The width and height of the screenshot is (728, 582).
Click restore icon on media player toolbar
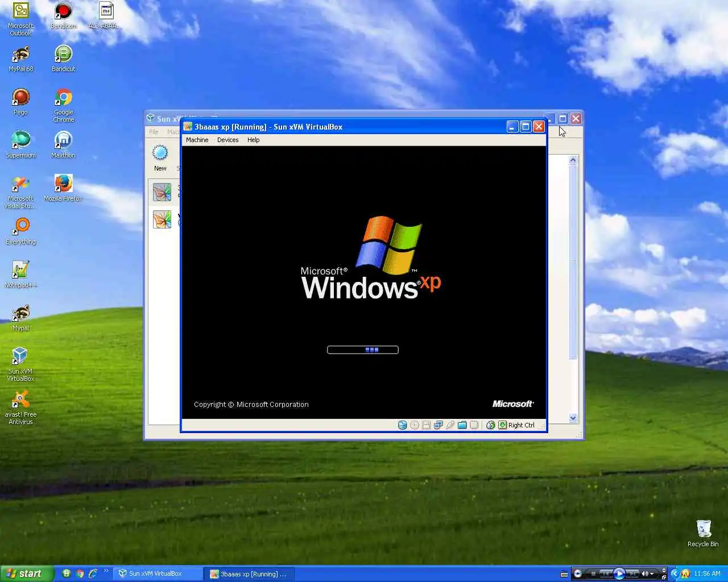point(664,577)
